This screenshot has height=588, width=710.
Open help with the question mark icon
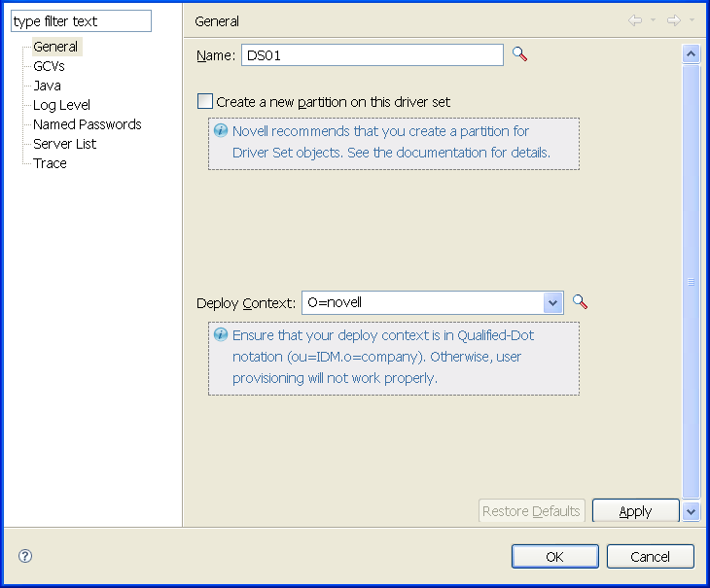pos(25,556)
